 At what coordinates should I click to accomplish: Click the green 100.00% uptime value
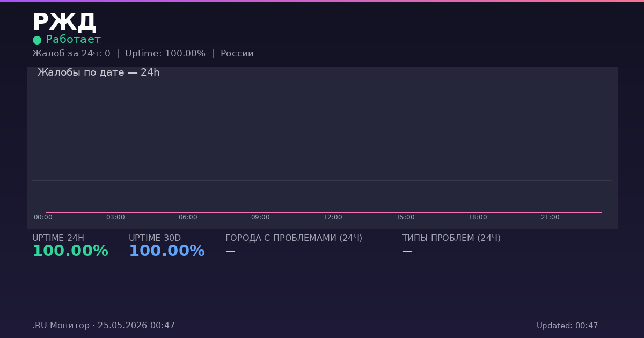click(70, 251)
